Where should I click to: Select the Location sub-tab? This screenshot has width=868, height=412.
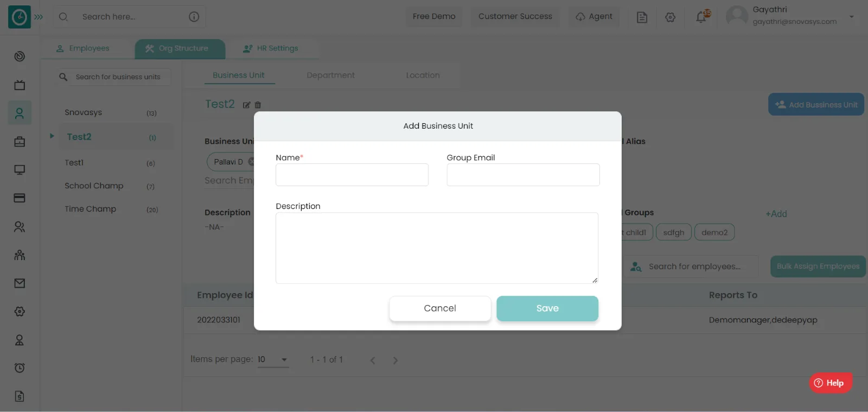[423, 75]
